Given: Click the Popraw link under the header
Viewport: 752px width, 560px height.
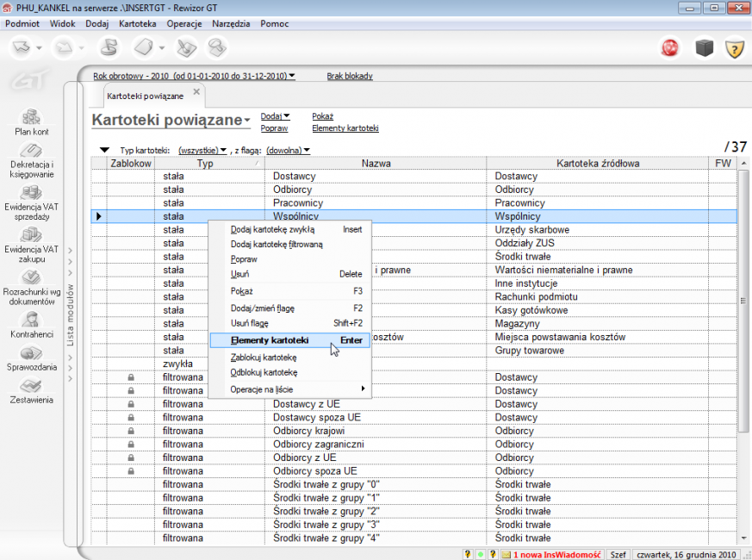Looking at the screenshot, I should [274, 128].
